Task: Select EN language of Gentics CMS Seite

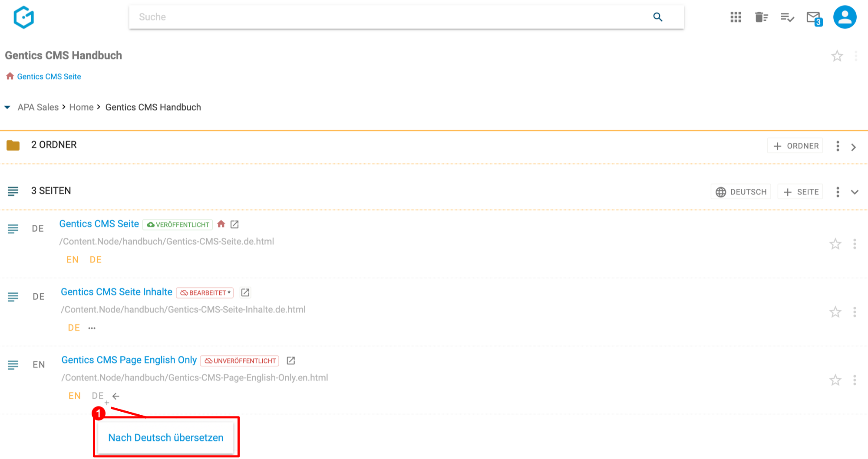Action: coord(73,259)
